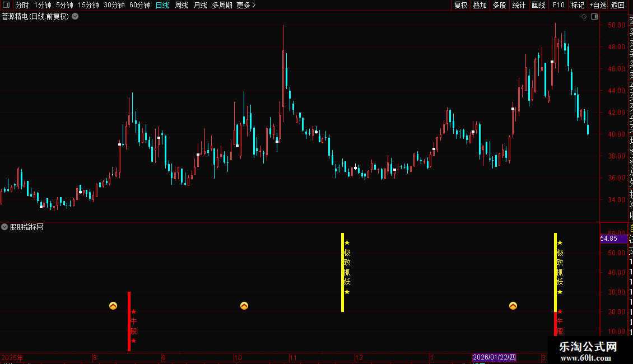Open the 复权 adjustment option
633x364 pixels.
[x=460, y=5]
